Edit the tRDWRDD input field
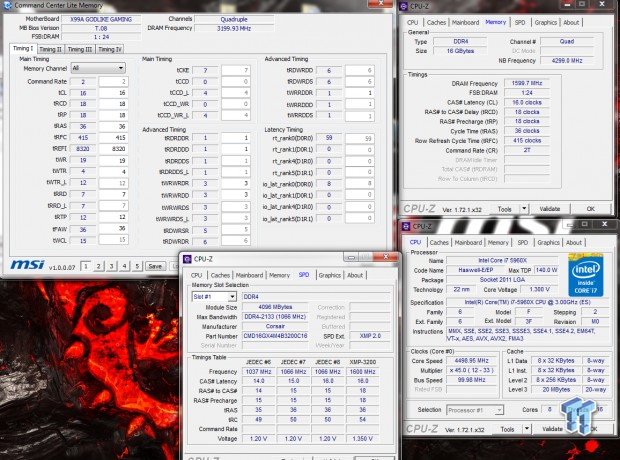This screenshot has height=460, width=620. point(359,70)
